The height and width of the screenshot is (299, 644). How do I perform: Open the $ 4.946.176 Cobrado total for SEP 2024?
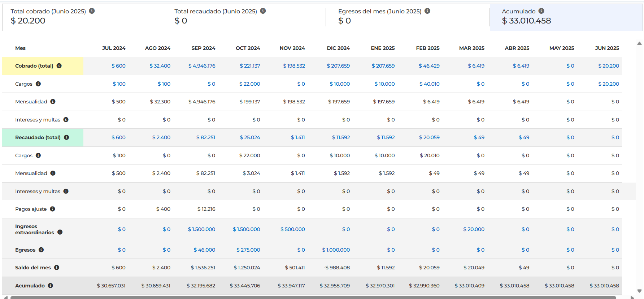click(x=202, y=66)
